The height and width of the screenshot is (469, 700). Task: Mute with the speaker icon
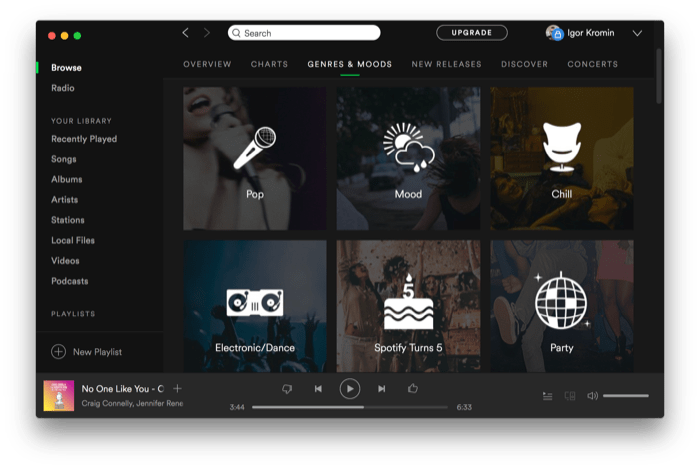tap(592, 396)
